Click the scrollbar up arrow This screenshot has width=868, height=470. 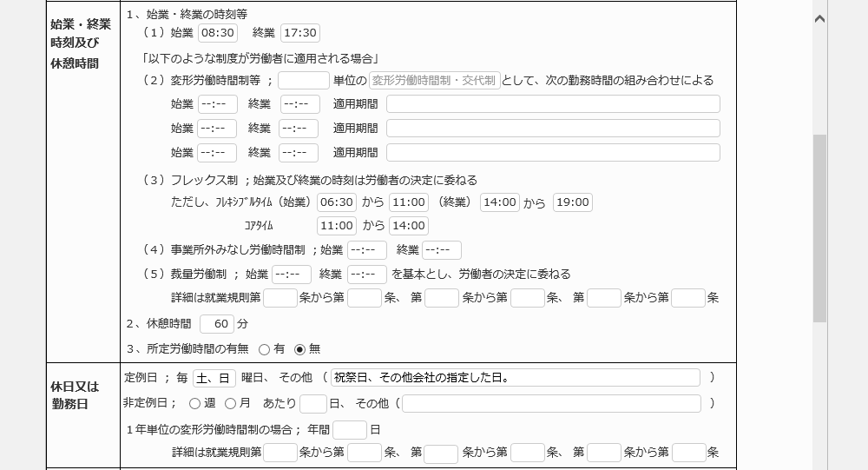pos(819,18)
